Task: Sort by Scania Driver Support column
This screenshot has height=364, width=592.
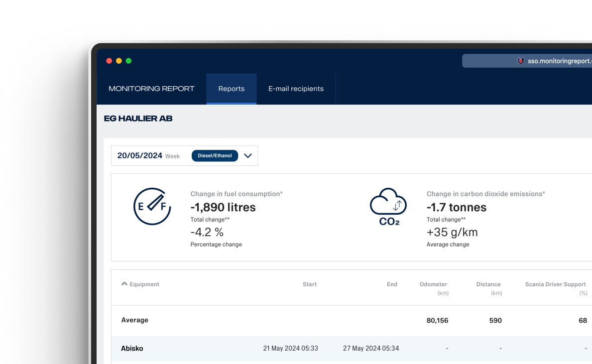Action: coord(555,284)
